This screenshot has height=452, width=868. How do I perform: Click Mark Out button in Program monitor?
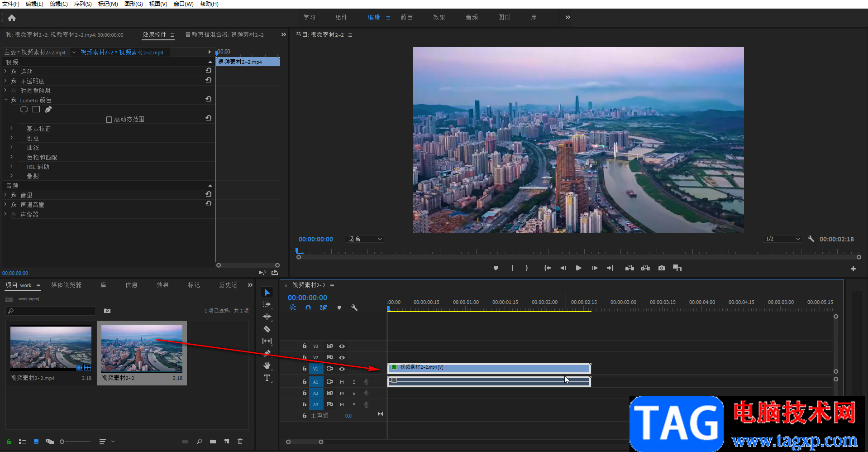click(527, 268)
